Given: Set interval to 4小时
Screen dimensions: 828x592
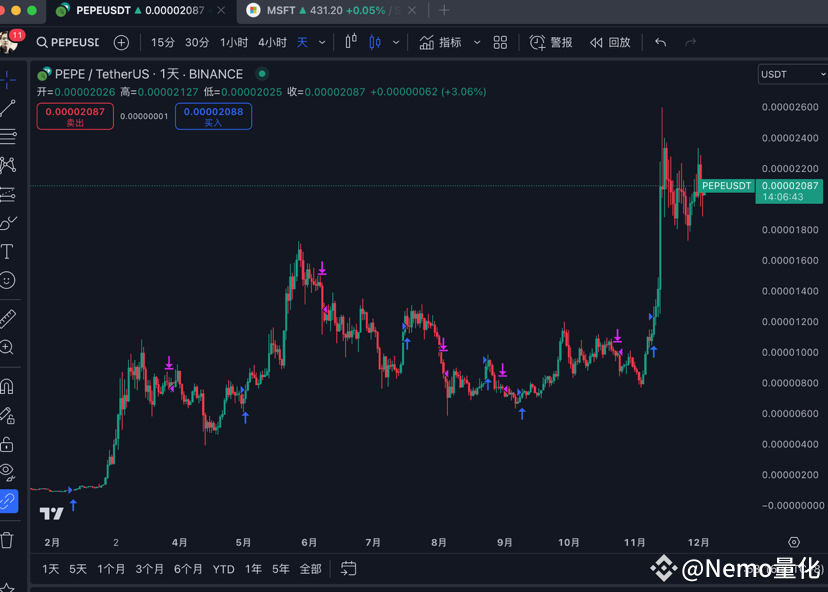Looking at the screenshot, I should pos(272,42).
